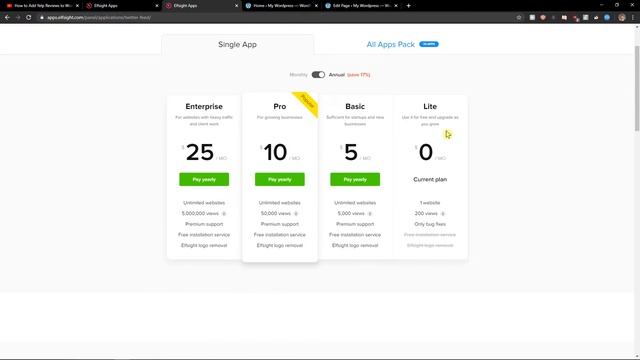Click Current plan label under Lite
Image resolution: width=640 pixels, height=360 pixels.
tap(430, 179)
